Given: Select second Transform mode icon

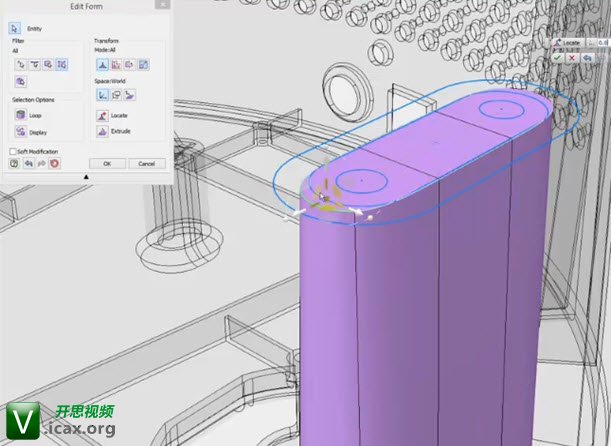Looking at the screenshot, I should 116,65.
